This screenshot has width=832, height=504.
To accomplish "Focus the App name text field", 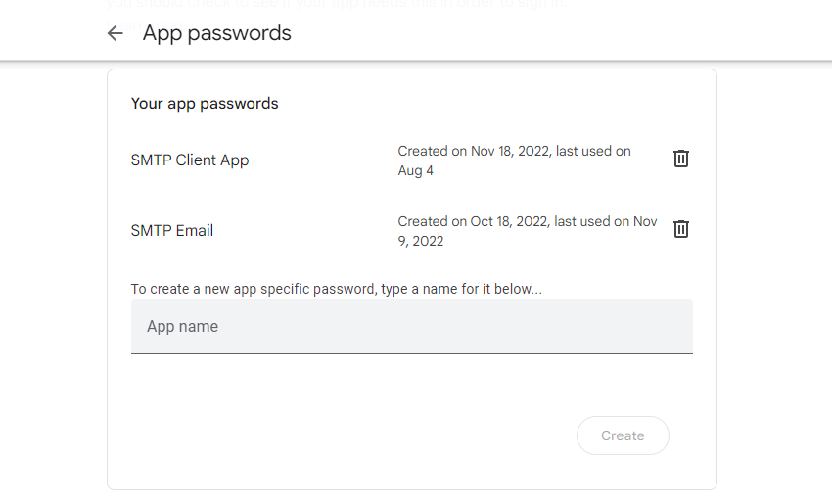I will [411, 326].
